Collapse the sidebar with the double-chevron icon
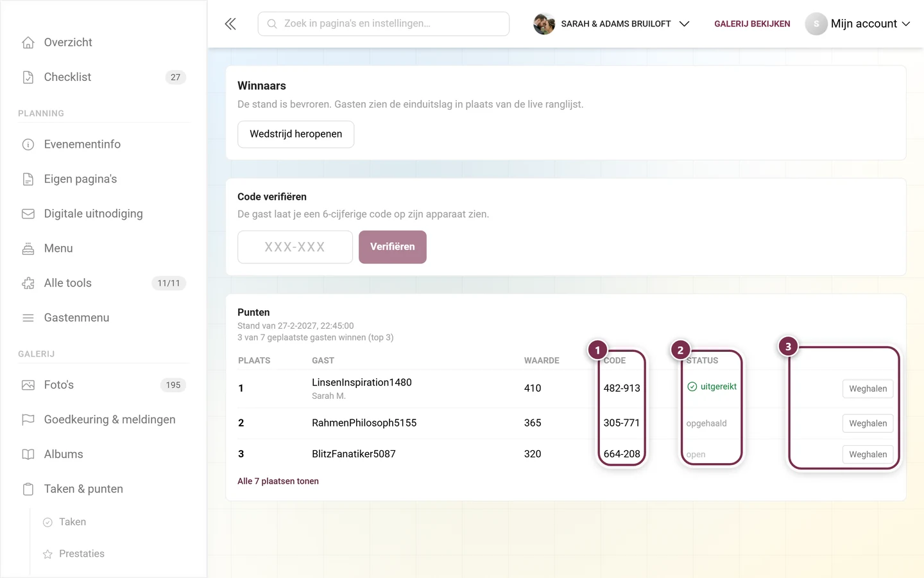924x578 pixels. 230,24
